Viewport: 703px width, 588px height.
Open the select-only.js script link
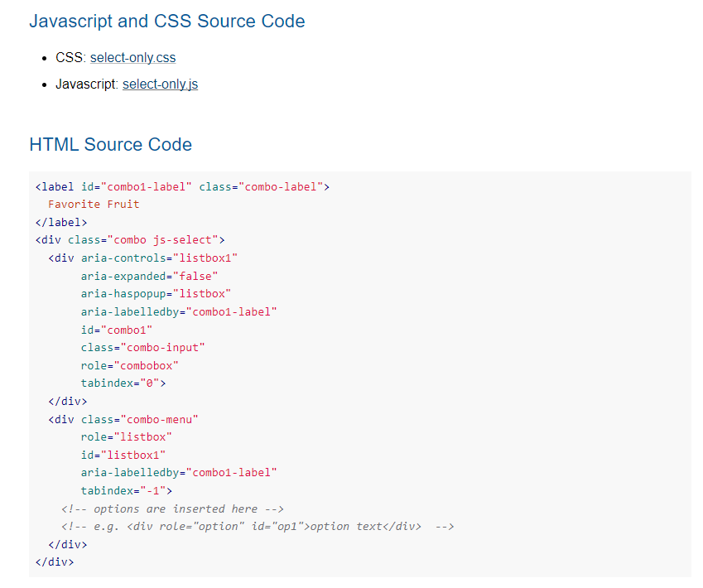[160, 84]
